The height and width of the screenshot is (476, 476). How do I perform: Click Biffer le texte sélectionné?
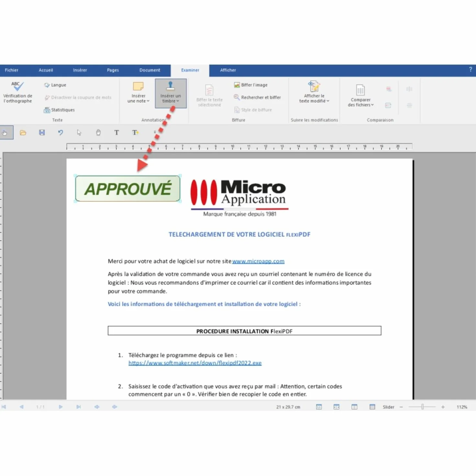[x=209, y=96]
